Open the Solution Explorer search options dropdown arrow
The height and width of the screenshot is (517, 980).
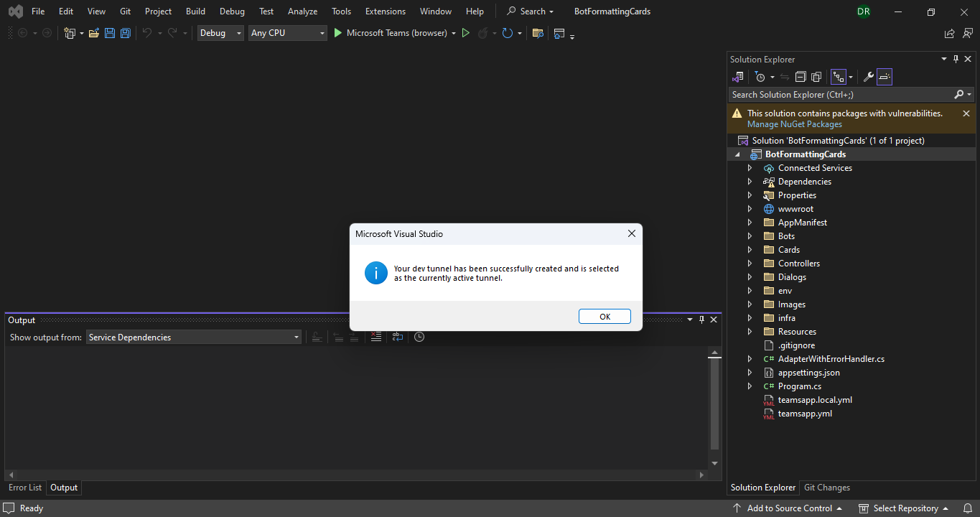click(969, 95)
